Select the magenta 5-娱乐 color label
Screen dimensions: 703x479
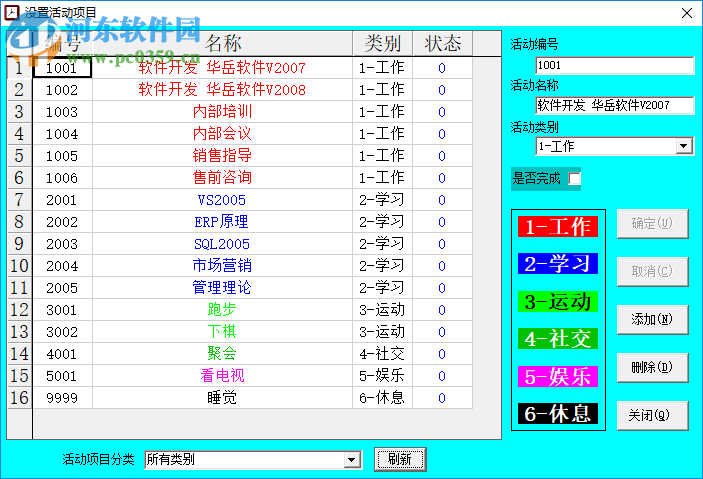[x=558, y=376]
